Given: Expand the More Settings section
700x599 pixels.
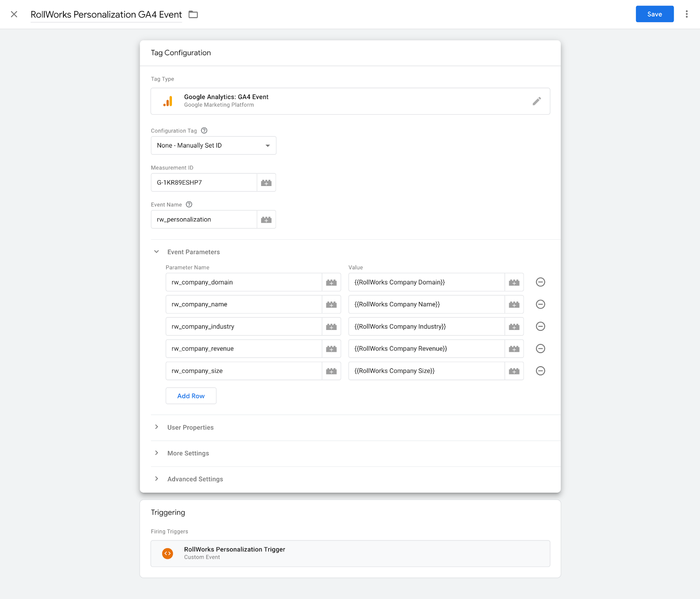Looking at the screenshot, I should pyautogui.click(x=157, y=453).
